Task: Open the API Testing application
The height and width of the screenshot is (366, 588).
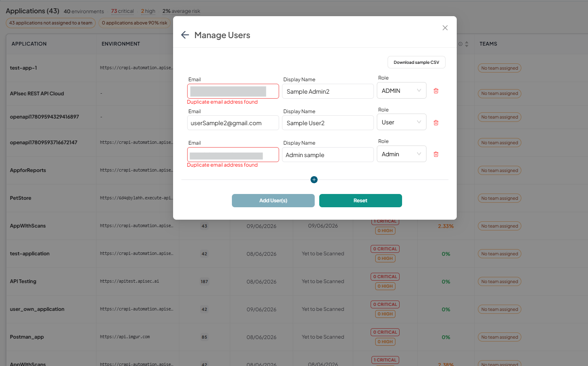Action: click(x=23, y=281)
